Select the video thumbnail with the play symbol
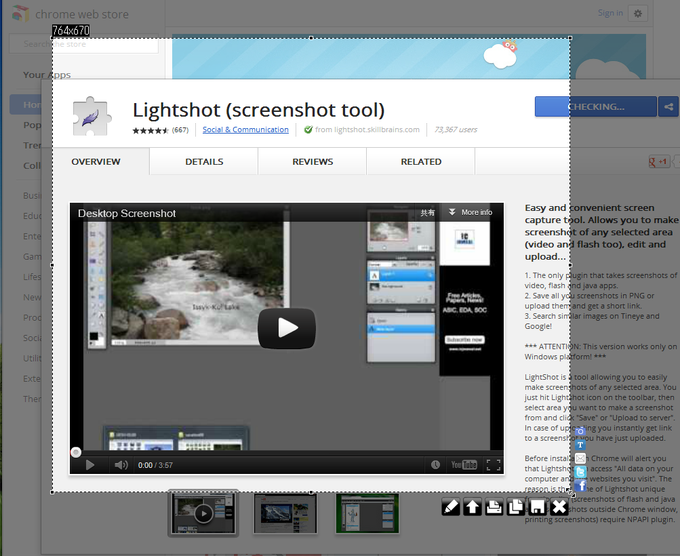This screenshot has height=556, width=680. [x=203, y=513]
